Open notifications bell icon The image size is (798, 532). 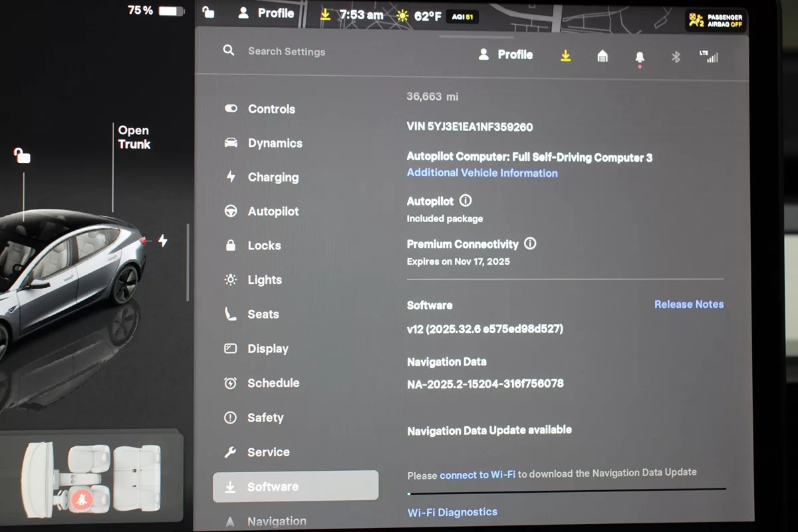click(x=640, y=57)
